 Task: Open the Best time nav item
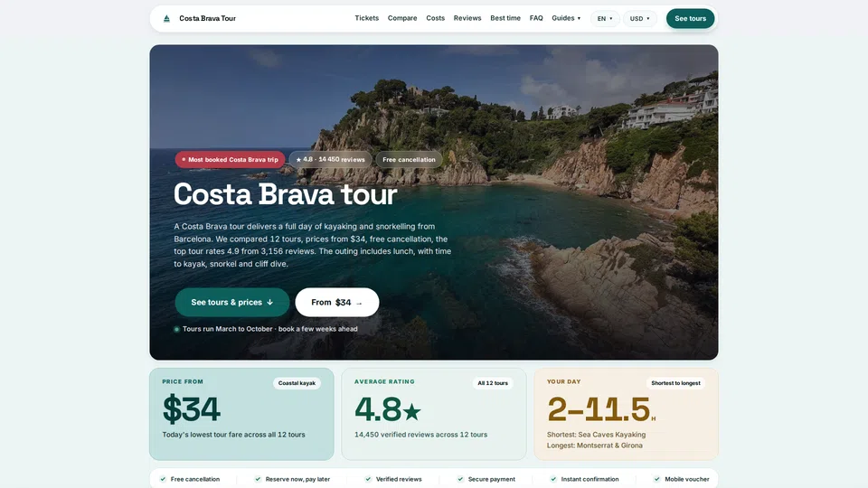click(505, 18)
